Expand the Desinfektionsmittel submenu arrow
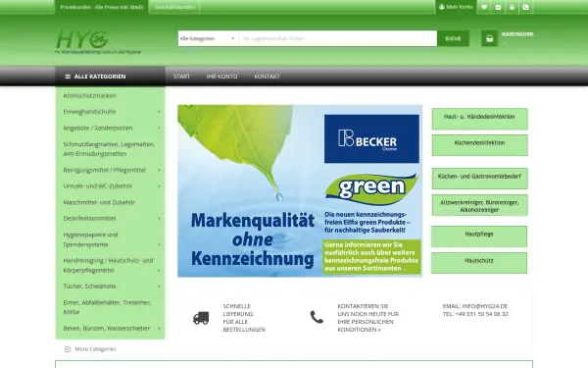 click(x=159, y=218)
